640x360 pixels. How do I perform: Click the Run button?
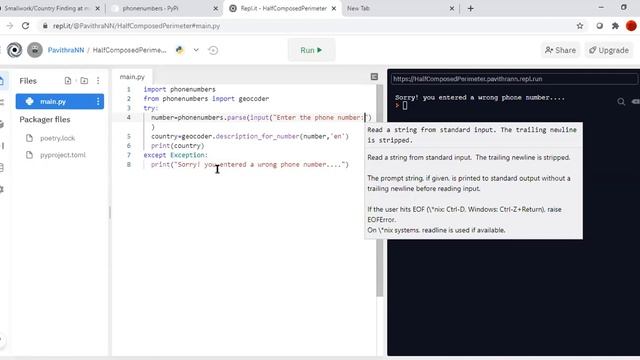(x=311, y=50)
